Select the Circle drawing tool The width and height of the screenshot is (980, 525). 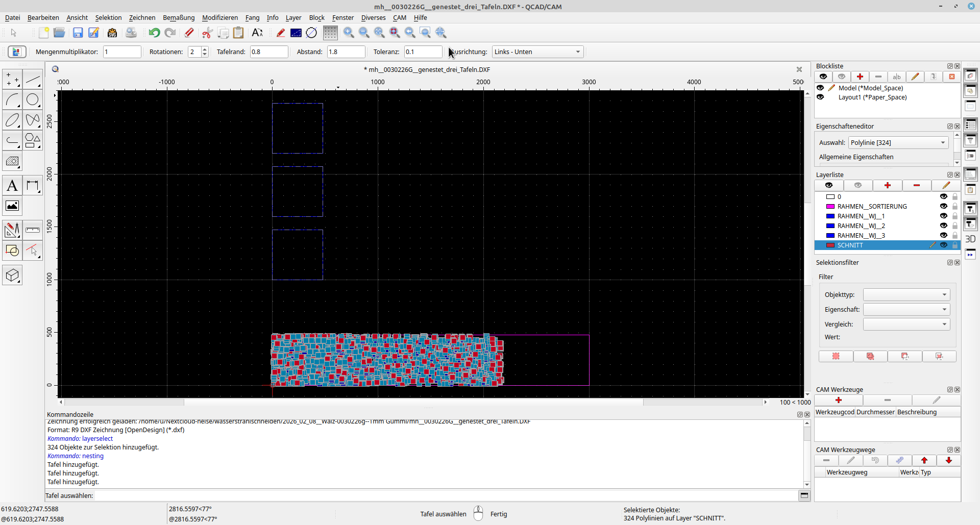tap(33, 100)
